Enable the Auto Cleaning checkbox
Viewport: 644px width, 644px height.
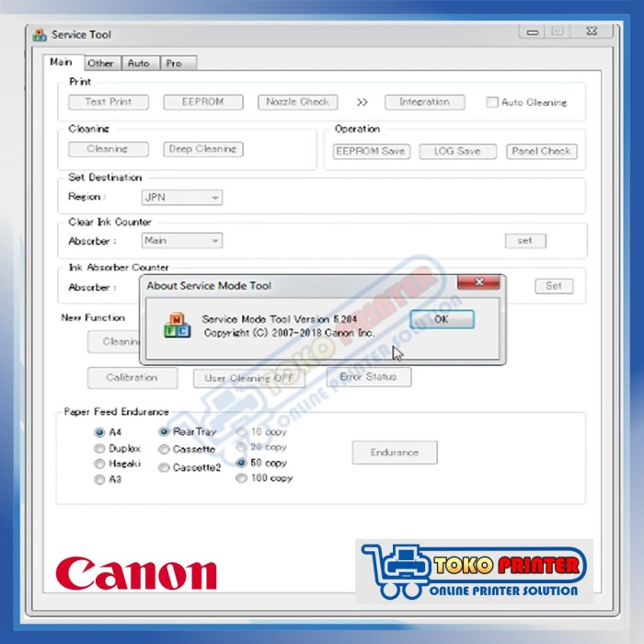point(491,102)
